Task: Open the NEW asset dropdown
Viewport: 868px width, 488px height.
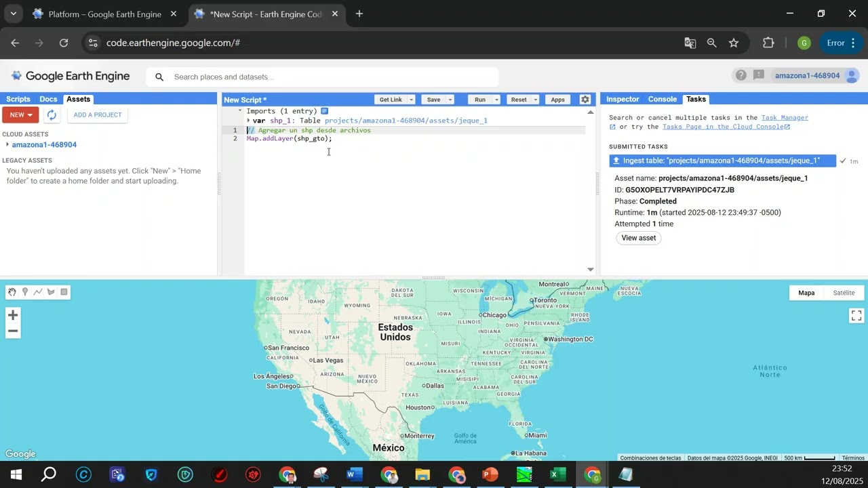Action: tap(20, 115)
